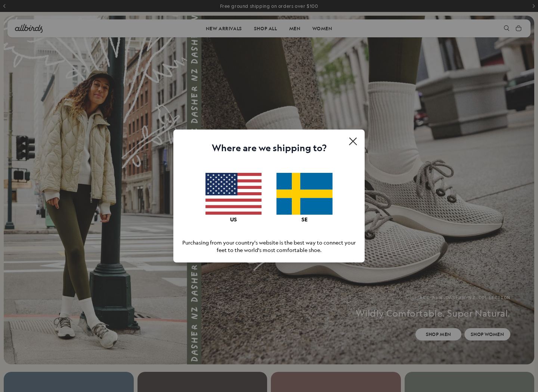Open the sage green product tile
538x392 pixels.
pos(469,382)
